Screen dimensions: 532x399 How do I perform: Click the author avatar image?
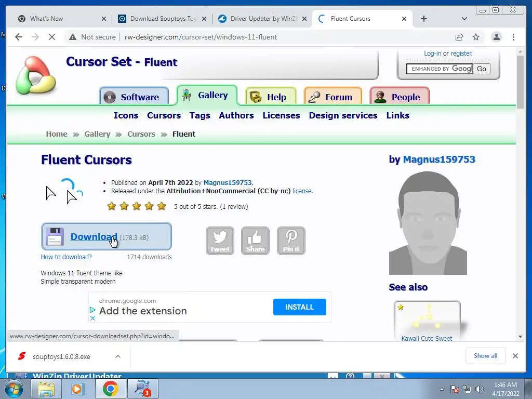click(428, 223)
